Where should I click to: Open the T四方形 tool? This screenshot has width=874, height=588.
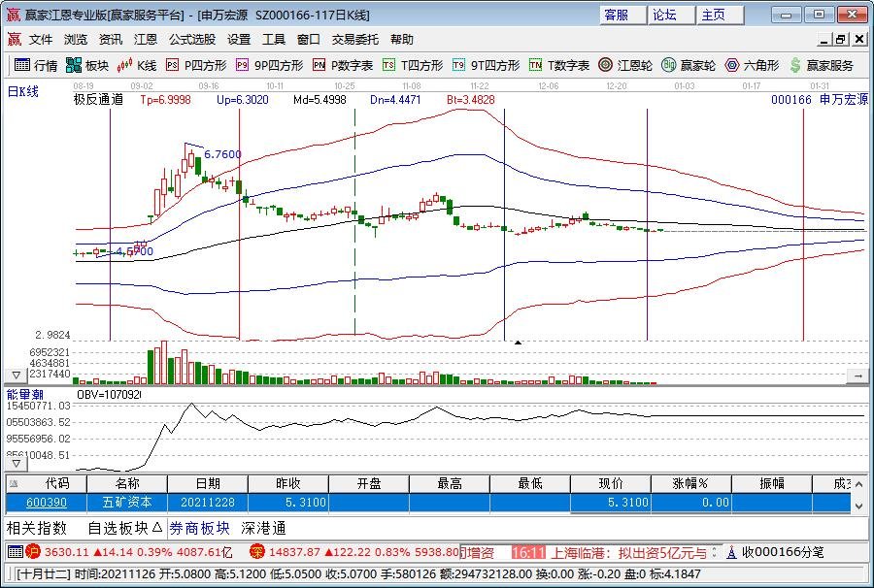coord(413,66)
